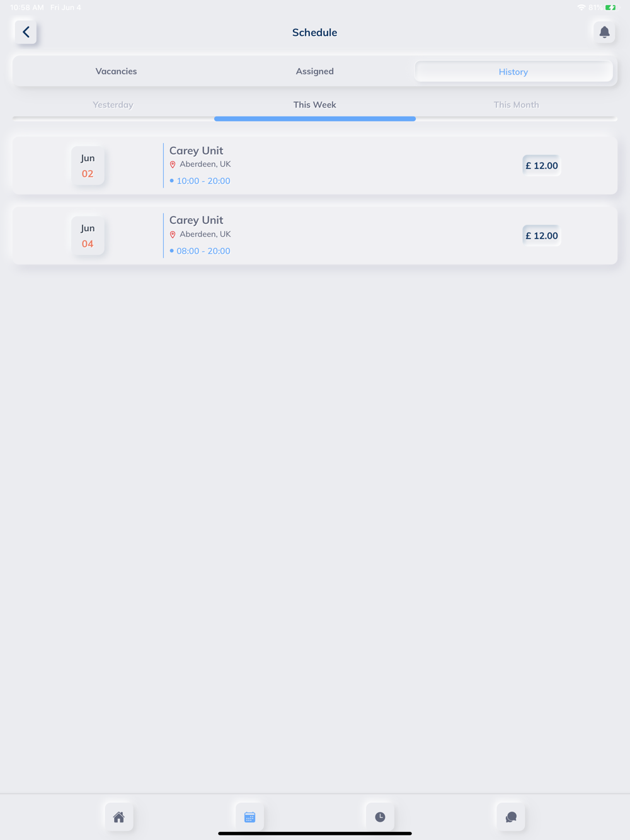Select the calendar icon in bottom bar

249,817
